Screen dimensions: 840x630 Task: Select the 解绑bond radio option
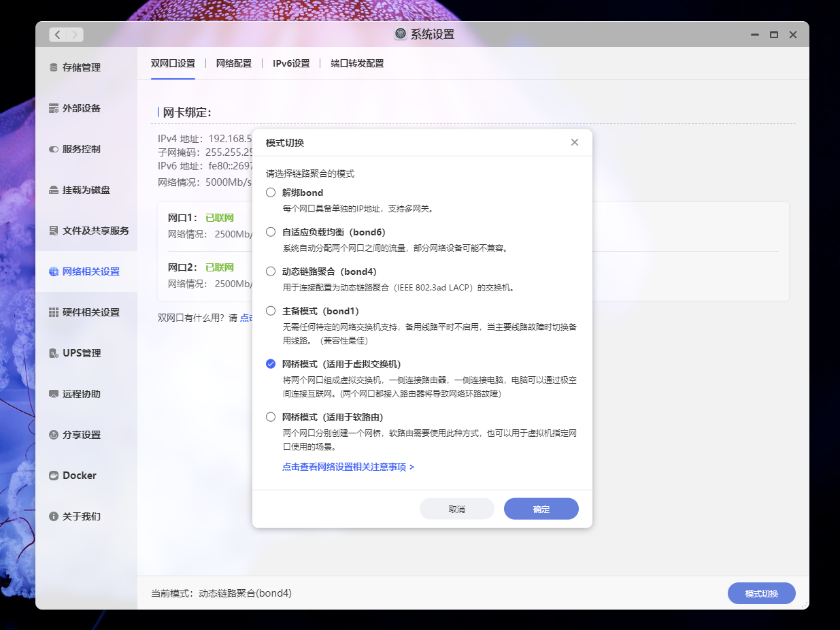tap(271, 193)
